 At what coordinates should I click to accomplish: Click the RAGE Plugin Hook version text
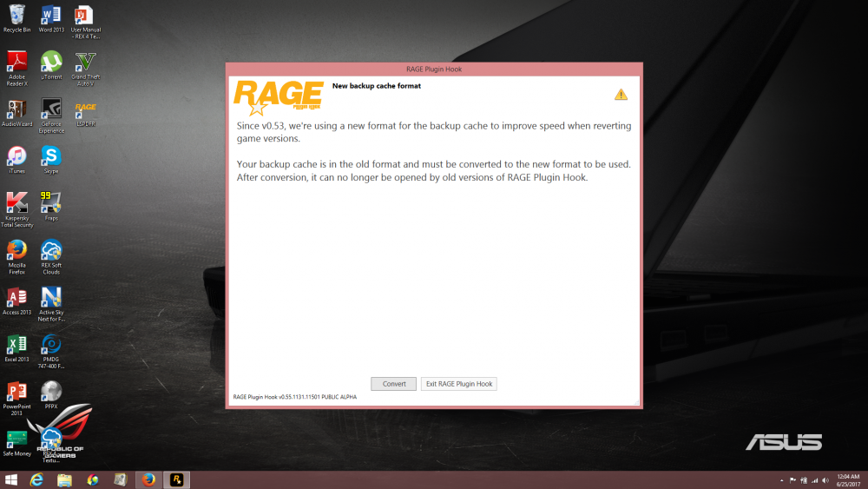click(294, 397)
